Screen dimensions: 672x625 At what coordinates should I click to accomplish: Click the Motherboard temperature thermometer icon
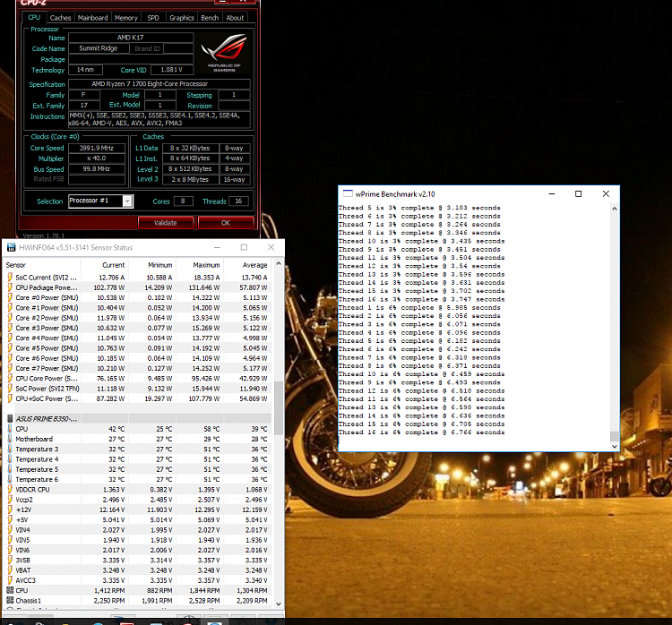[x=10, y=439]
